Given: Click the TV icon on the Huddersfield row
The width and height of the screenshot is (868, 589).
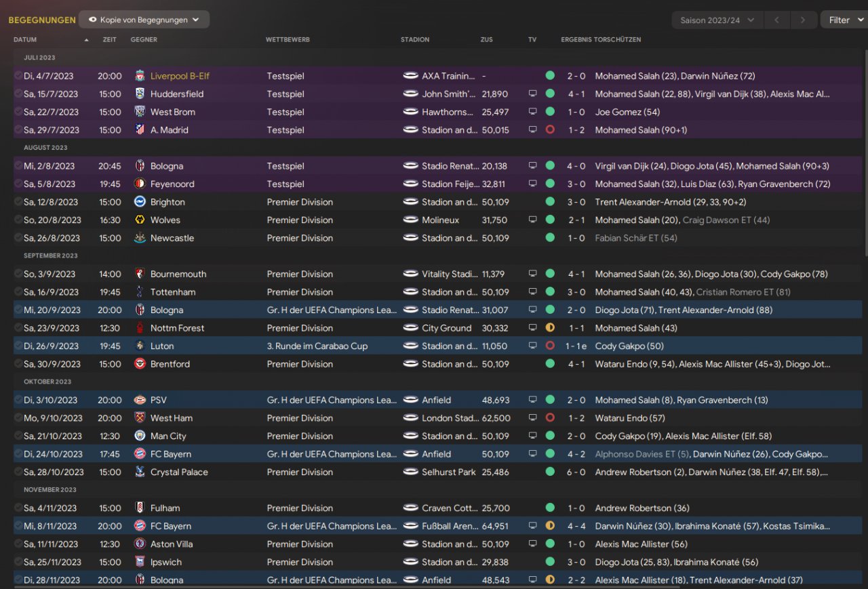Looking at the screenshot, I should (x=533, y=94).
